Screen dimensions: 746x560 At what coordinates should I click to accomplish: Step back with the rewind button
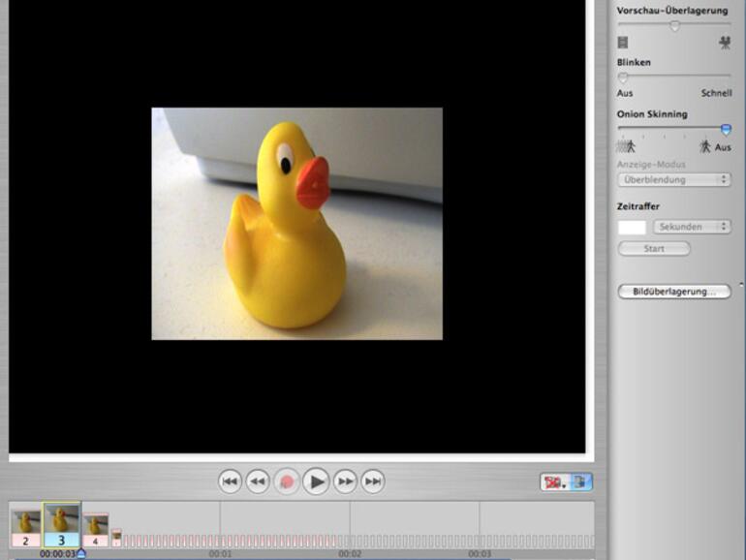(258, 482)
